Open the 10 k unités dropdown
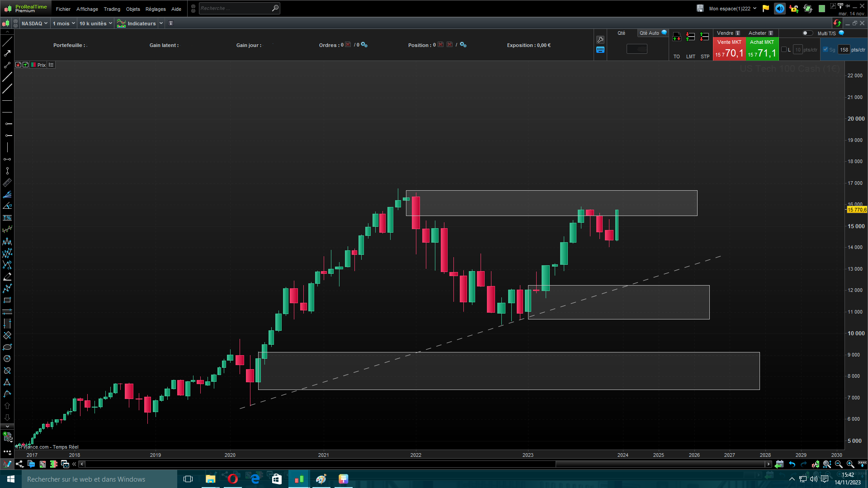 pos(95,23)
